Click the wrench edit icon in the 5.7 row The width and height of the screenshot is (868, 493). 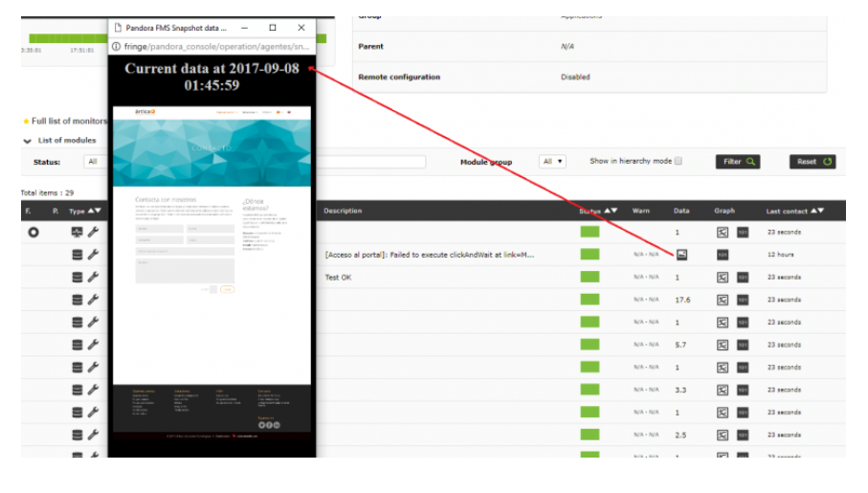coord(93,345)
